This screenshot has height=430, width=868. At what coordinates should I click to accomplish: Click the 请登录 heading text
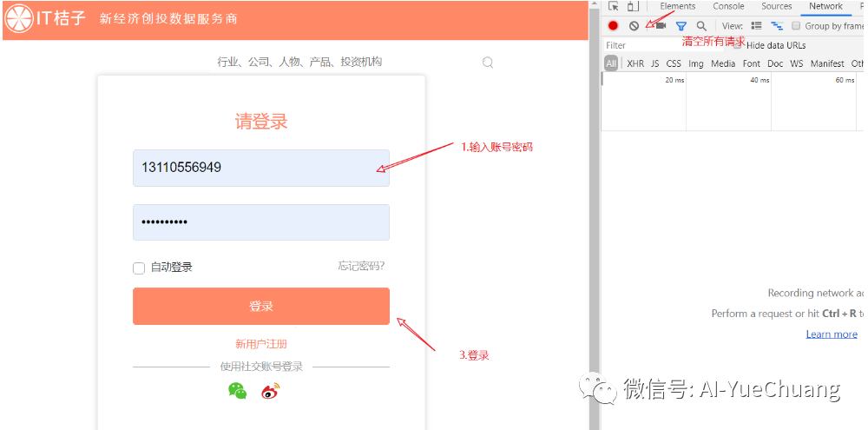pyautogui.click(x=261, y=122)
